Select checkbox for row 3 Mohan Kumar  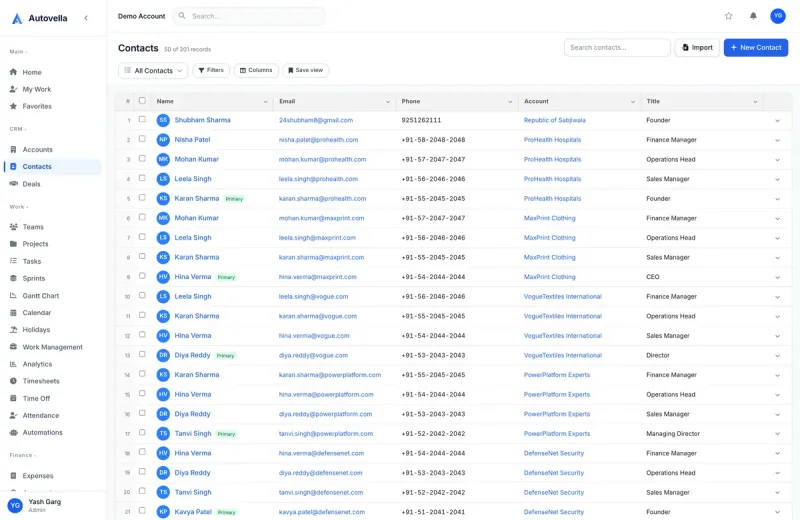coord(142,158)
